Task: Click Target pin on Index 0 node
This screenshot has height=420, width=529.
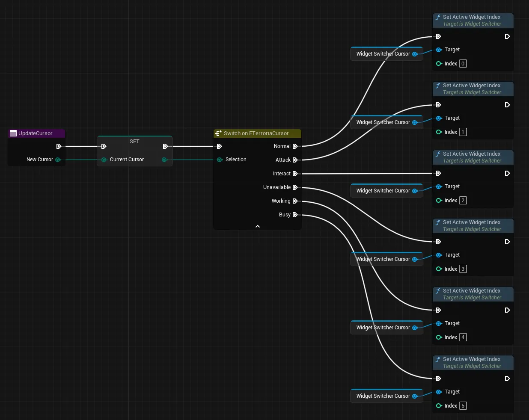Action: click(x=439, y=50)
